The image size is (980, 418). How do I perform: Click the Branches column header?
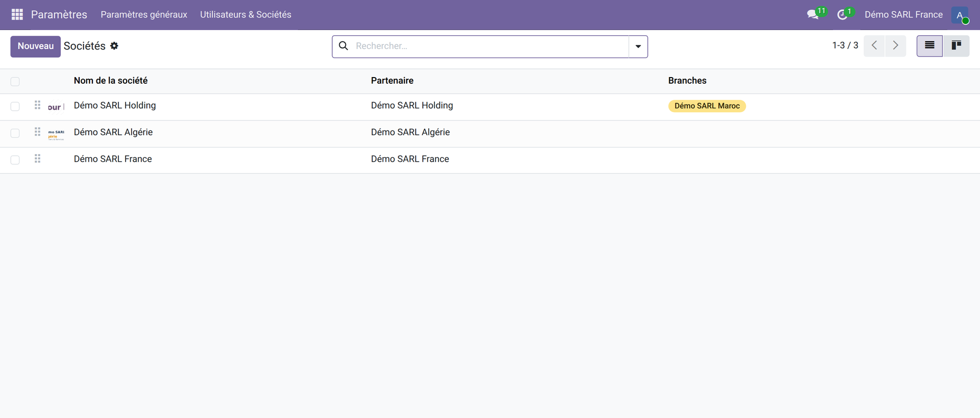(687, 81)
